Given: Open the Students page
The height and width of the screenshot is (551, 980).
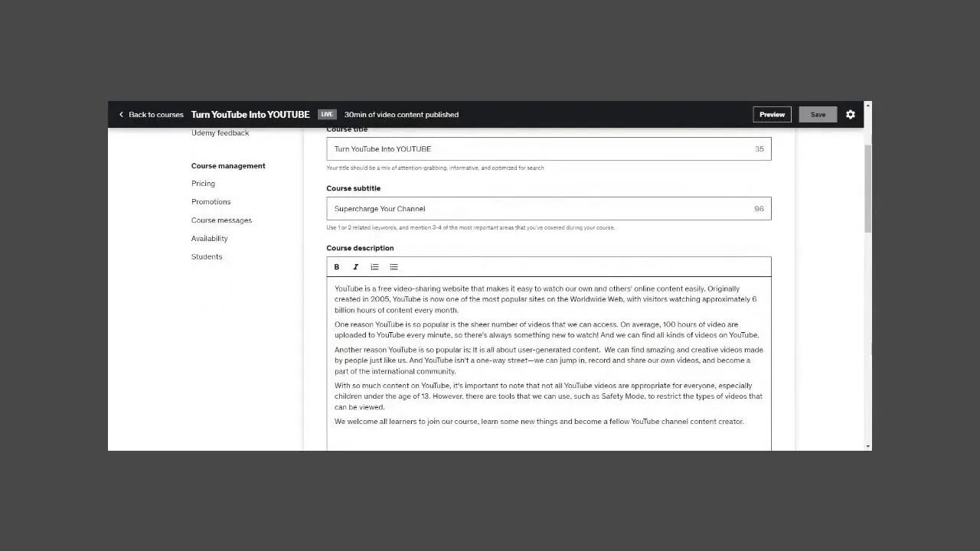Looking at the screenshot, I should (207, 257).
